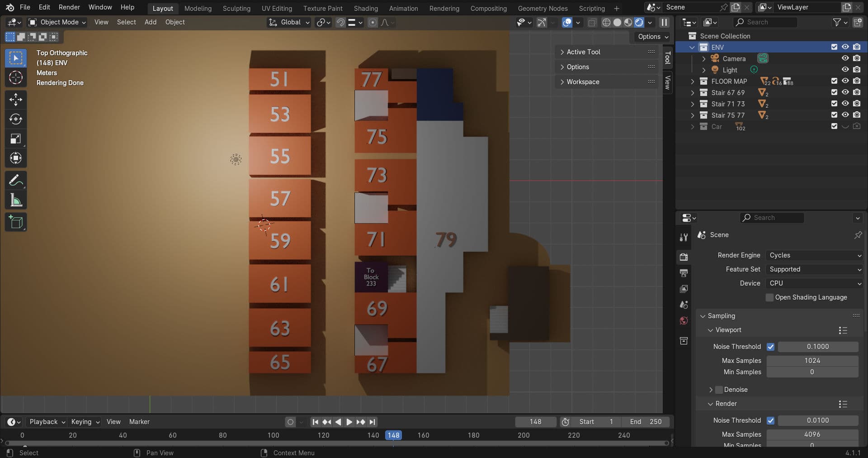868x458 pixels.
Task: Switch to the Shading workspace tab
Action: click(366, 8)
